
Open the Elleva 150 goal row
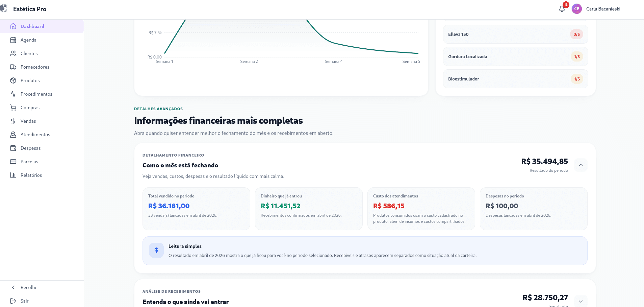point(515,34)
